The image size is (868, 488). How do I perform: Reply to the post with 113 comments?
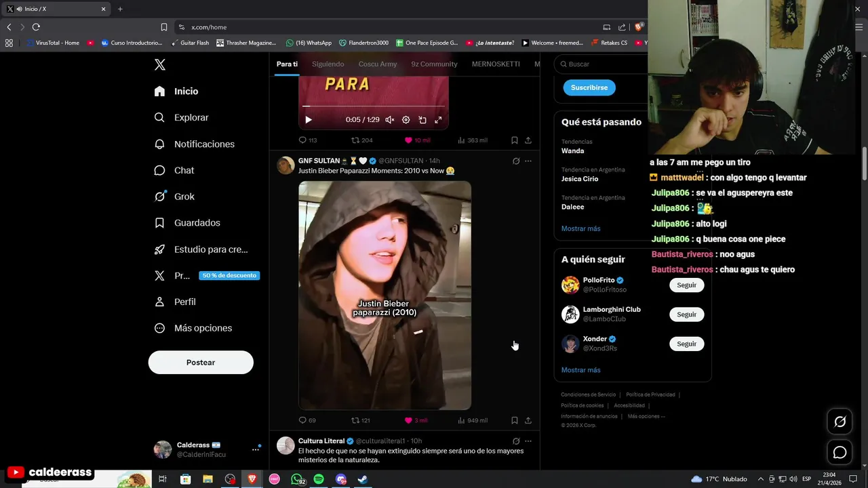pos(308,140)
